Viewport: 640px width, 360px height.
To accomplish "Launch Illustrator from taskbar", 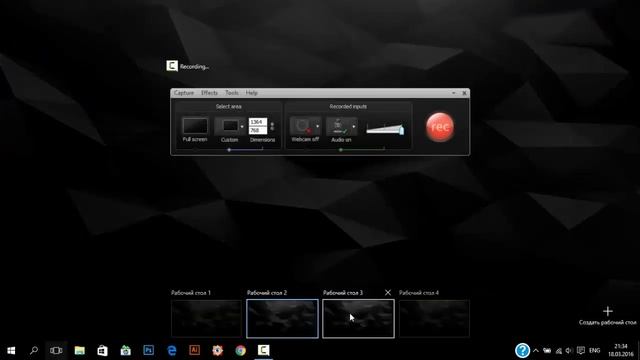I will [195, 350].
